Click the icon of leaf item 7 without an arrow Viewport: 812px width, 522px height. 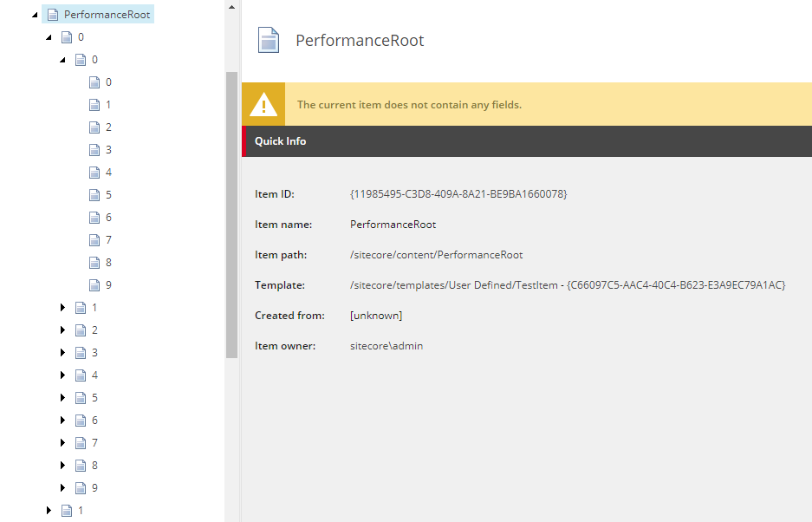point(94,240)
